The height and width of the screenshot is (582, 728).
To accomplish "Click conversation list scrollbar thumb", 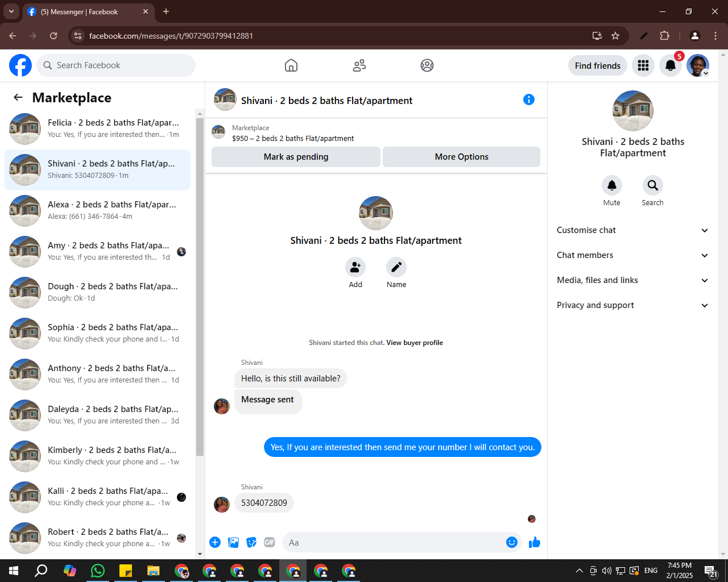I will (x=200, y=287).
